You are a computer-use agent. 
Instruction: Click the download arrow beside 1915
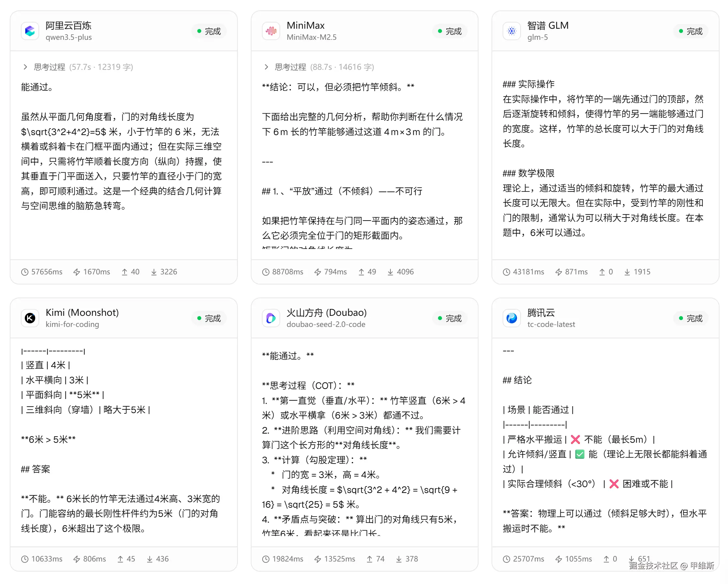click(x=627, y=272)
